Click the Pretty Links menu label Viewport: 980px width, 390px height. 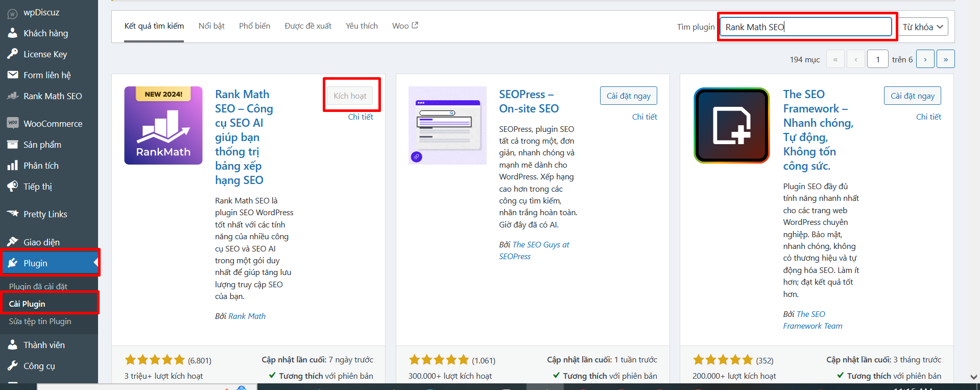(45, 214)
